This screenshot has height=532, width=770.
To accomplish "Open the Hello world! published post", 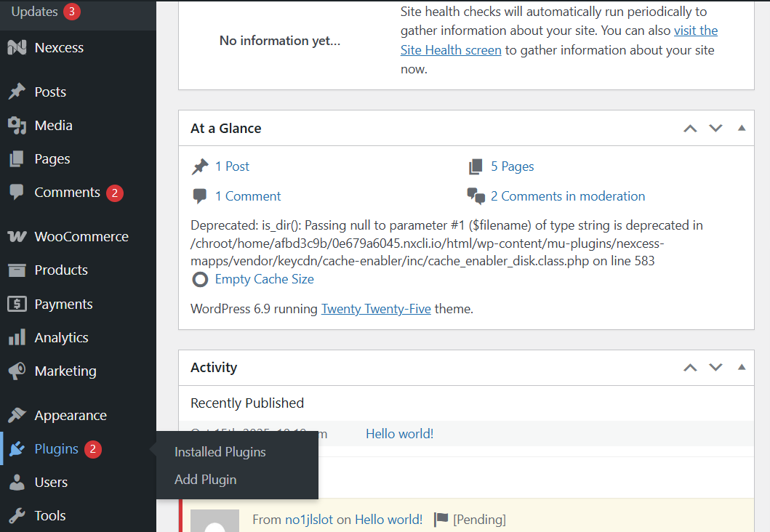I will (399, 433).
